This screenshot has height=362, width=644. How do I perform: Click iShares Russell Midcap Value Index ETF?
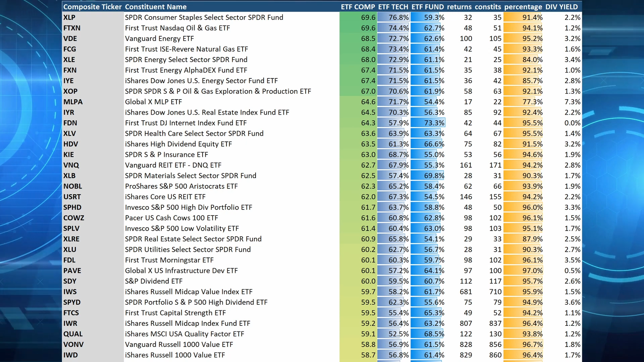tap(189, 292)
